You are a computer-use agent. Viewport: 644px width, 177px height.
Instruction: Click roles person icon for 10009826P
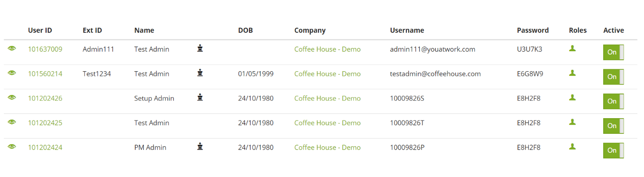pos(572,147)
